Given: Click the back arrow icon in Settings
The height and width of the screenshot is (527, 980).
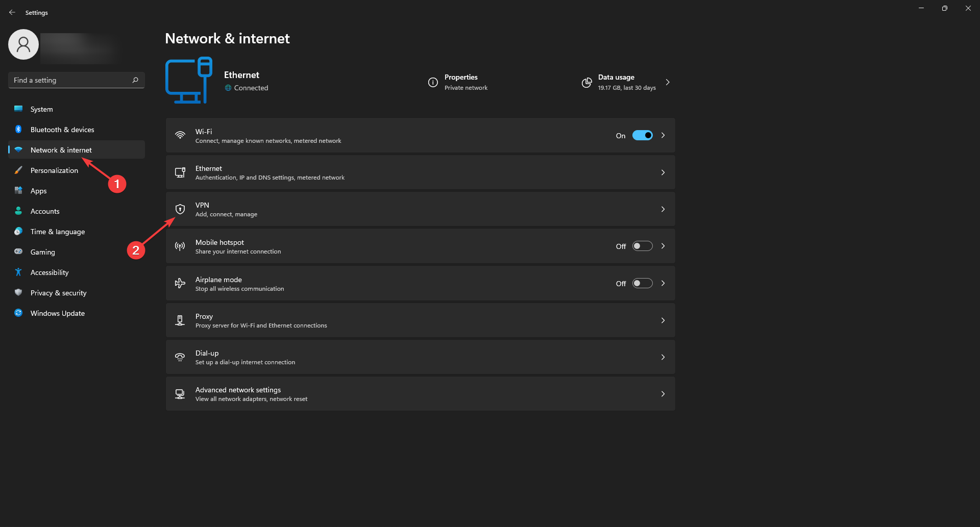Looking at the screenshot, I should click(12, 12).
